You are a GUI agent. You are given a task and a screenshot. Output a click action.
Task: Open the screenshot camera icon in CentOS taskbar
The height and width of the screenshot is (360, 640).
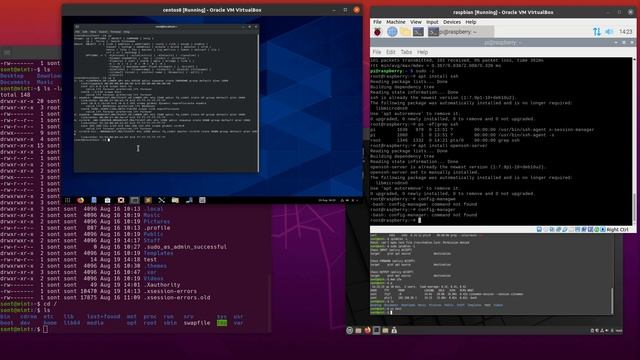coord(121,200)
